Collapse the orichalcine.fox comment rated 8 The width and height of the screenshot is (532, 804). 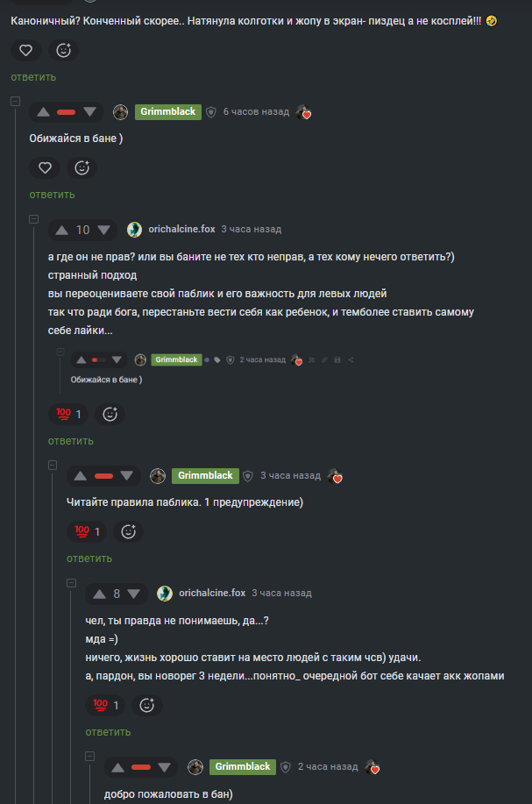click(x=72, y=583)
